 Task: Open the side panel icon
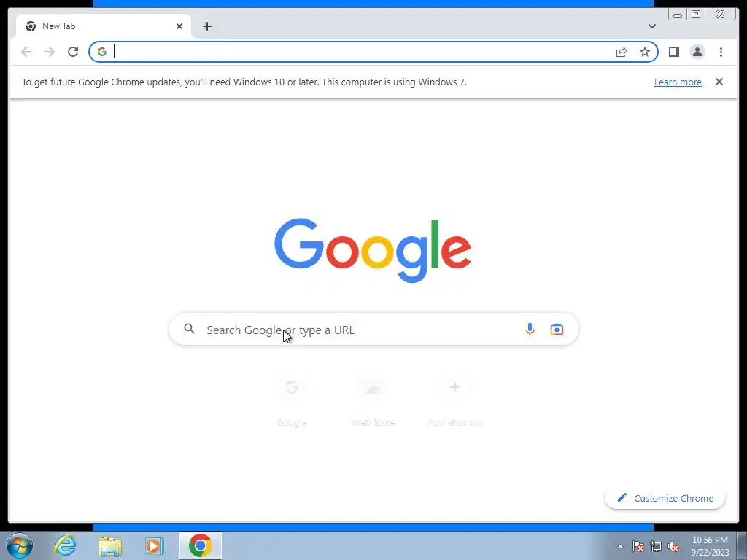point(673,52)
